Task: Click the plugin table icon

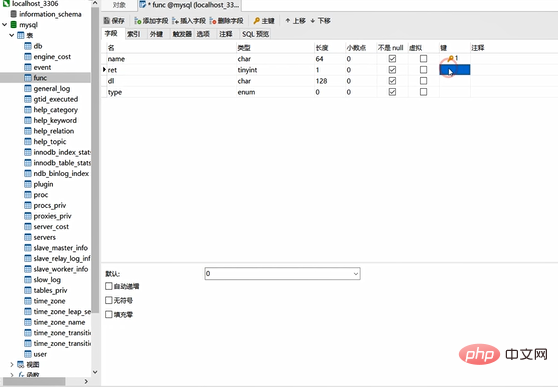Action: 28,184
